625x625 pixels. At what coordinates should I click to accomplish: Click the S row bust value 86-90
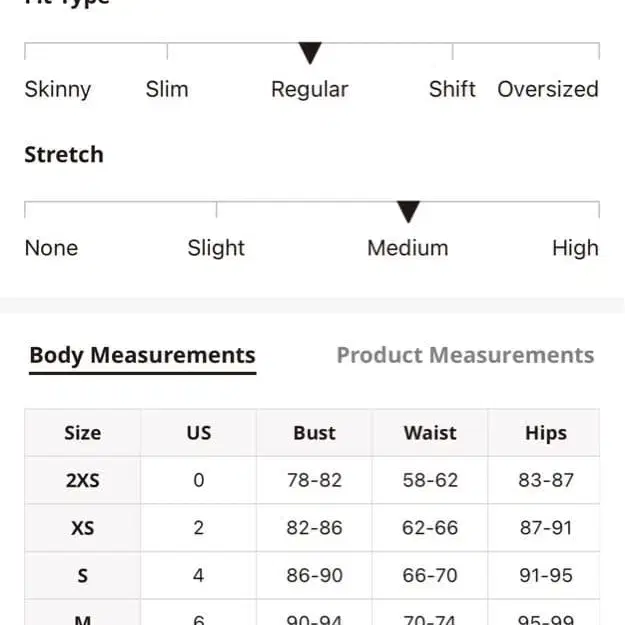tap(314, 575)
